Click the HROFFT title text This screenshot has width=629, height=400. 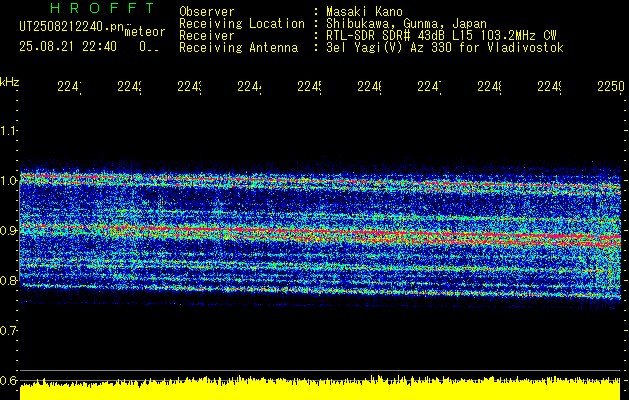coord(103,8)
